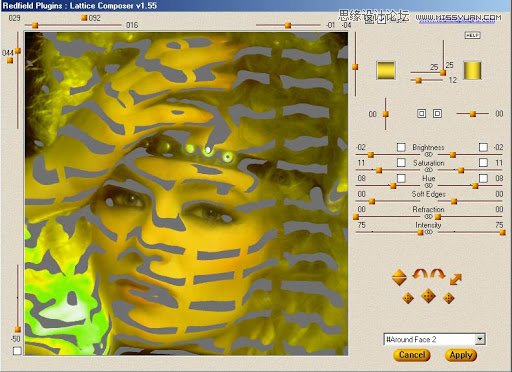Image resolution: width=512 pixels, height=372 pixels.
Task: Toggle the checkbox below the -50 slider
Action: click(17, 351)
